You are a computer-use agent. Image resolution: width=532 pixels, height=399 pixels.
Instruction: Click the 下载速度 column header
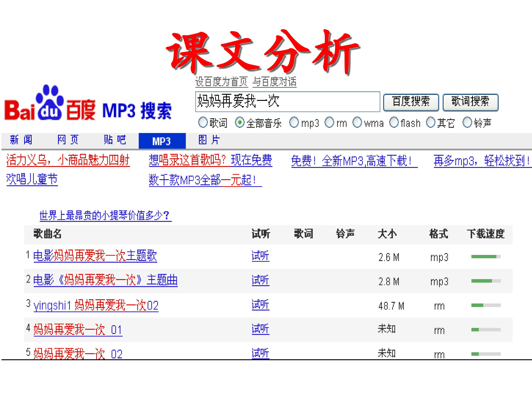tap(486, 234)
